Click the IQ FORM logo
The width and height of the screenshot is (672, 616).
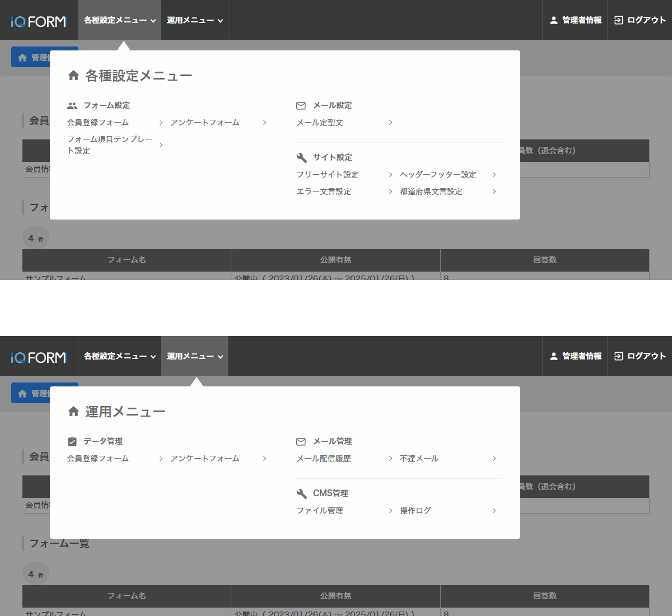(x=38, y=20)
